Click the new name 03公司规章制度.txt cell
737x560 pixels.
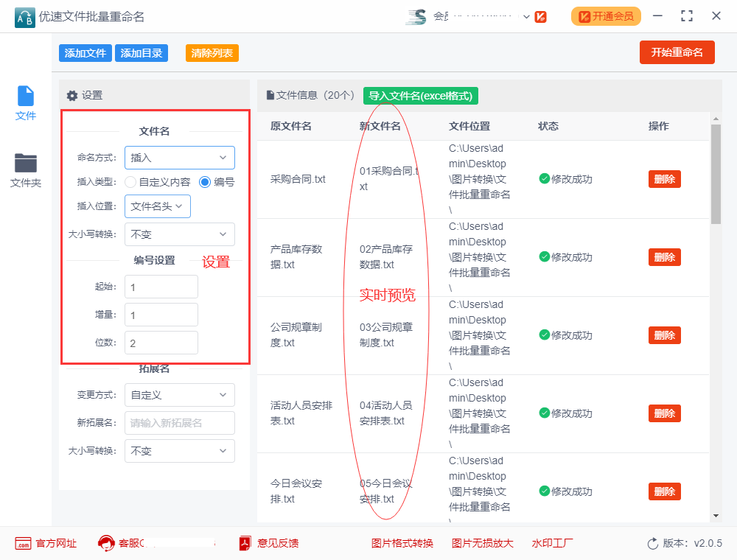point(386,335)
